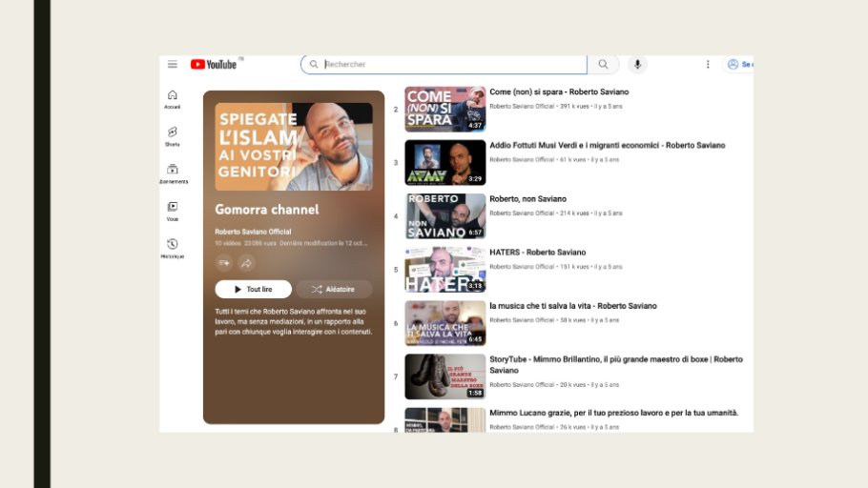Open title StoryTube - Mimmo Brillantino
The image size is (868, 488).
[x=616, y=365]
